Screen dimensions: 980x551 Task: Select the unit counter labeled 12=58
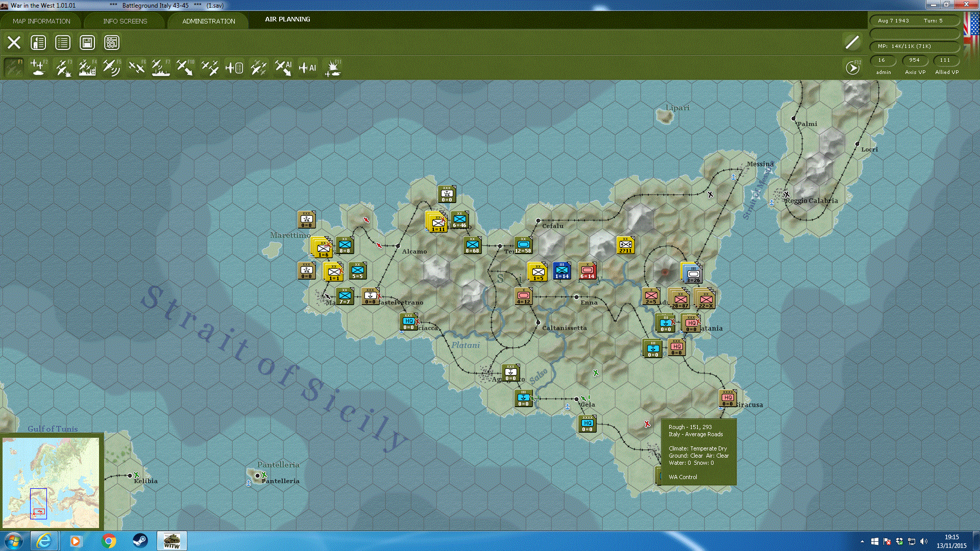(523, 245)
